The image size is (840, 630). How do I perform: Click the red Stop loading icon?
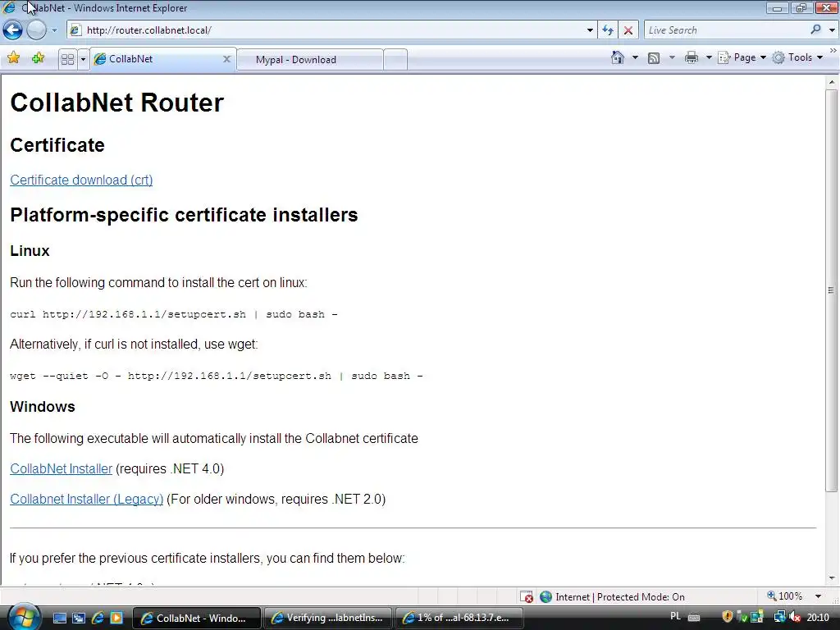tap(628, 30)
